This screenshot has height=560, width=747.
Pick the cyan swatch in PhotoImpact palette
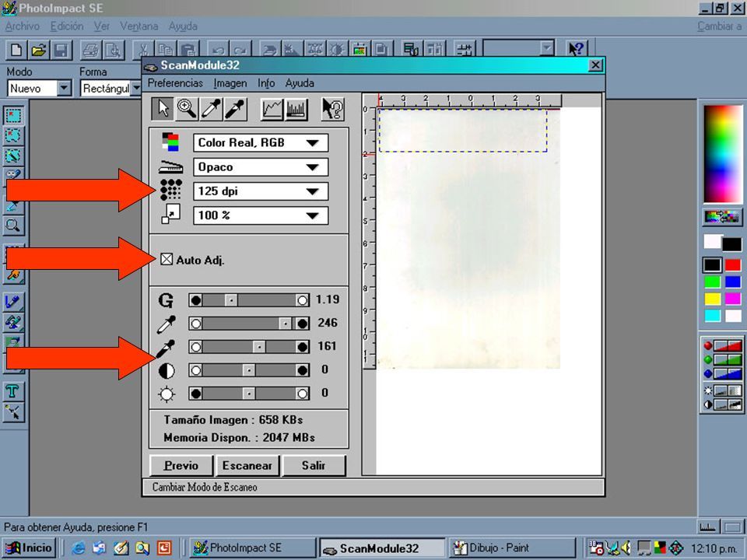[712, 315]
